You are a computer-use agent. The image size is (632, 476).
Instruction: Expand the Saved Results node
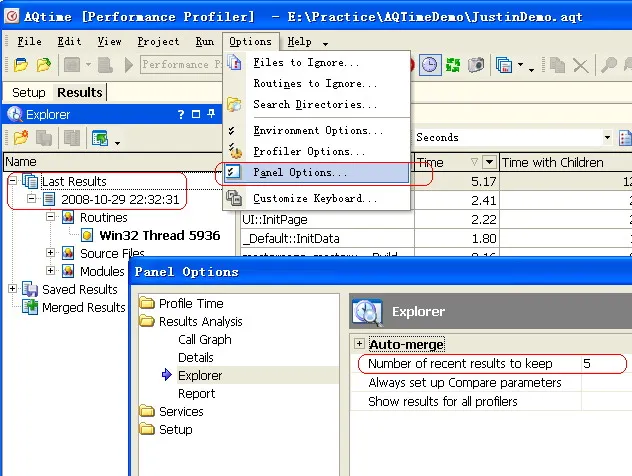pyautogui.click(x=12, y=288)
